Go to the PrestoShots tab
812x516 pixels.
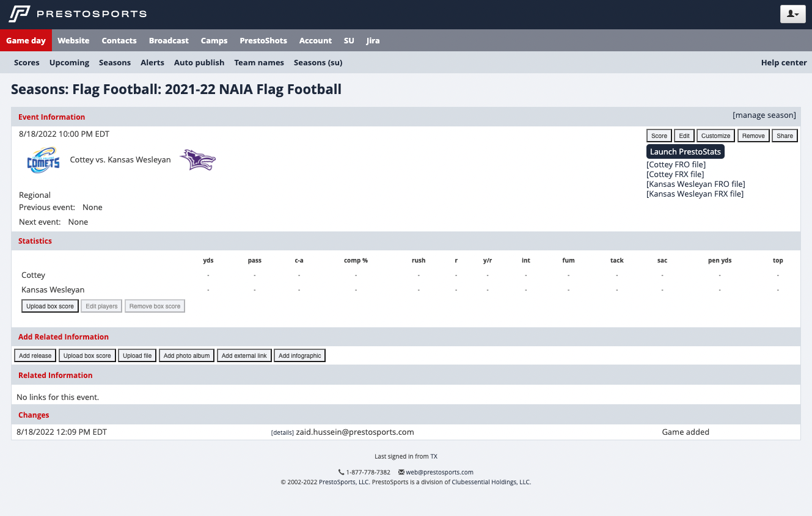(263, 40)
